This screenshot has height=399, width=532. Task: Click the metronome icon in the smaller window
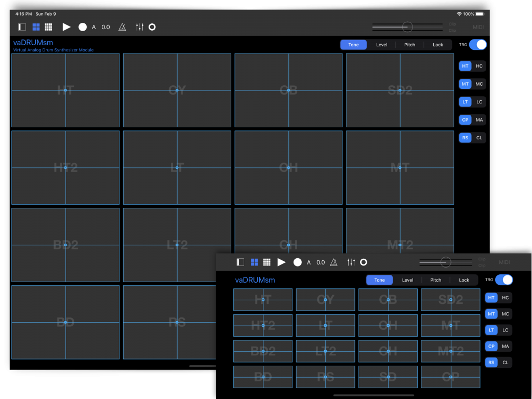coord(334,262)
